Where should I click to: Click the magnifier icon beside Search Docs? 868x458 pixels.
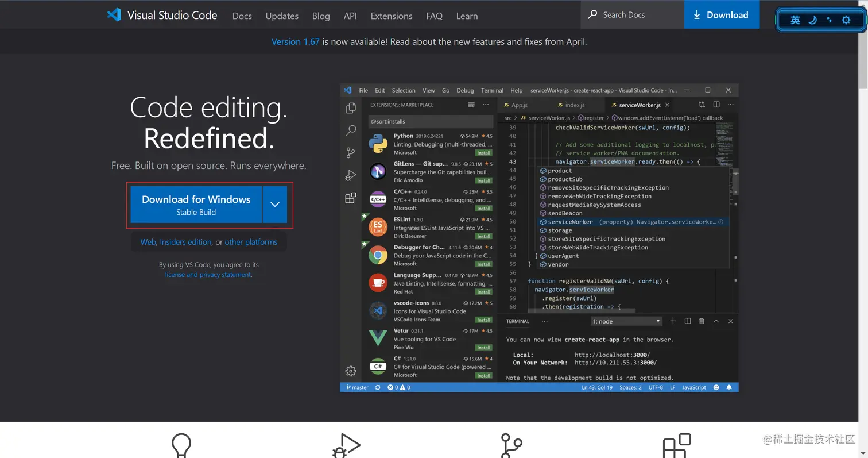tap(592, 15)
